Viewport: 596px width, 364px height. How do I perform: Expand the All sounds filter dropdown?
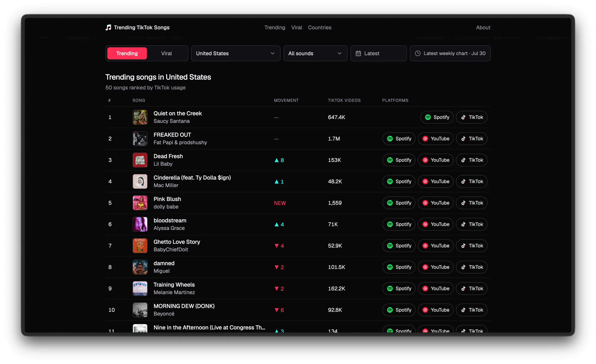315,53
